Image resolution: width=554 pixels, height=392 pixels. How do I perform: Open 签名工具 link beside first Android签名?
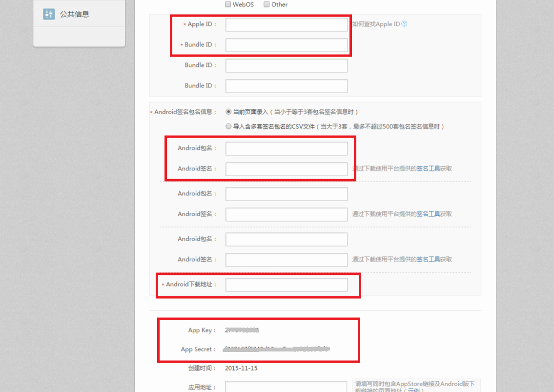click(x=428, y=169)
